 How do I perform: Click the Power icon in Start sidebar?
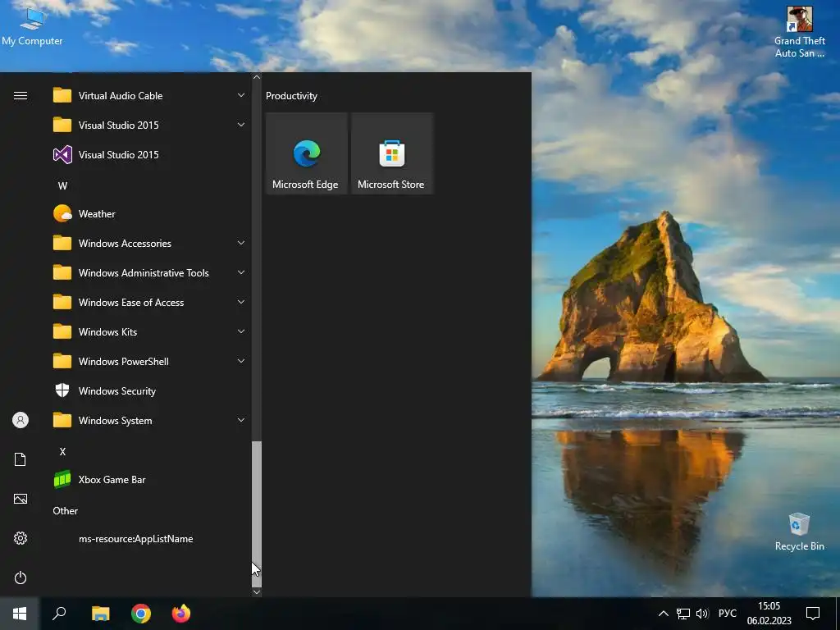[x=21, y=577]
